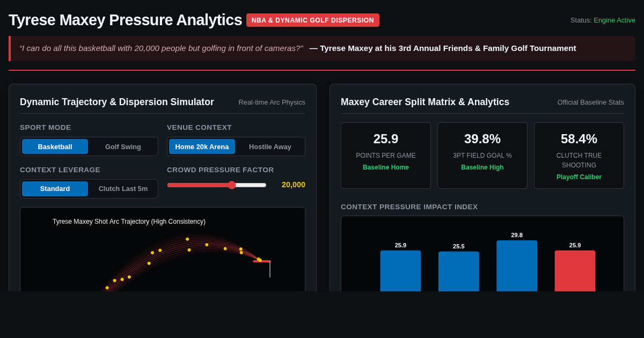
Task: Open the 58.4% Clutch True Shooting card
Action: (579, 156)
